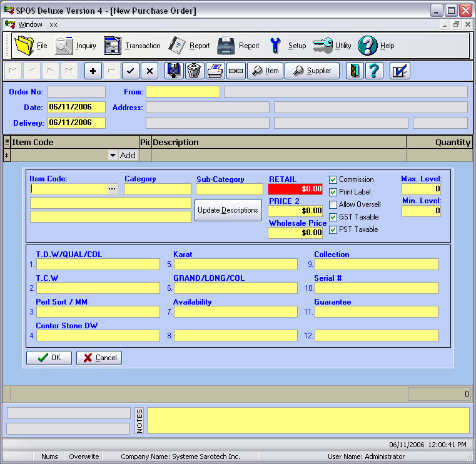Toggle the Commission checkbox

click(333, 179)
